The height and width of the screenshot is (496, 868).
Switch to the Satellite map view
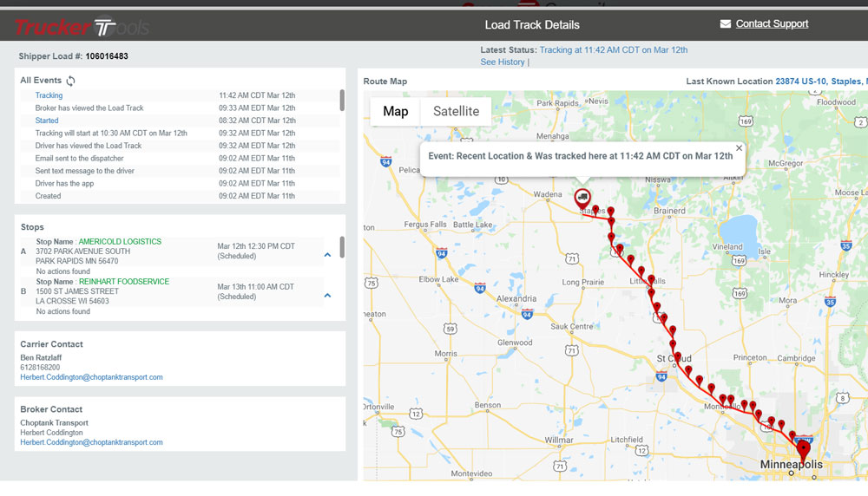[x=456, y=111]
